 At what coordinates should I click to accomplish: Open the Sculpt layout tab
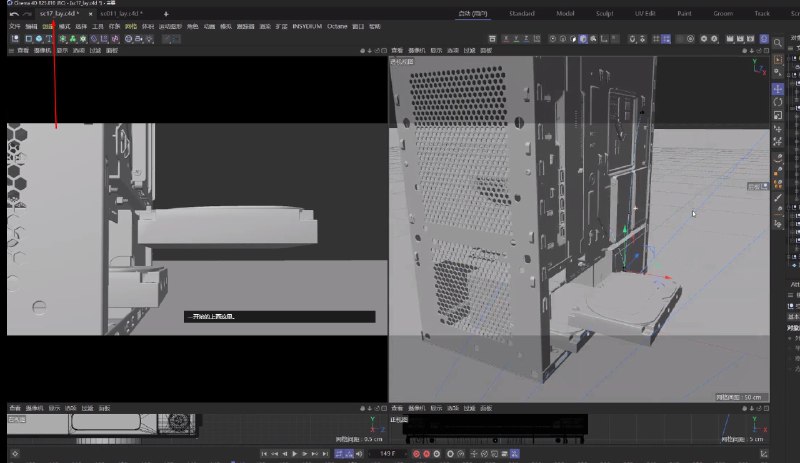click(x=605, y=13)
